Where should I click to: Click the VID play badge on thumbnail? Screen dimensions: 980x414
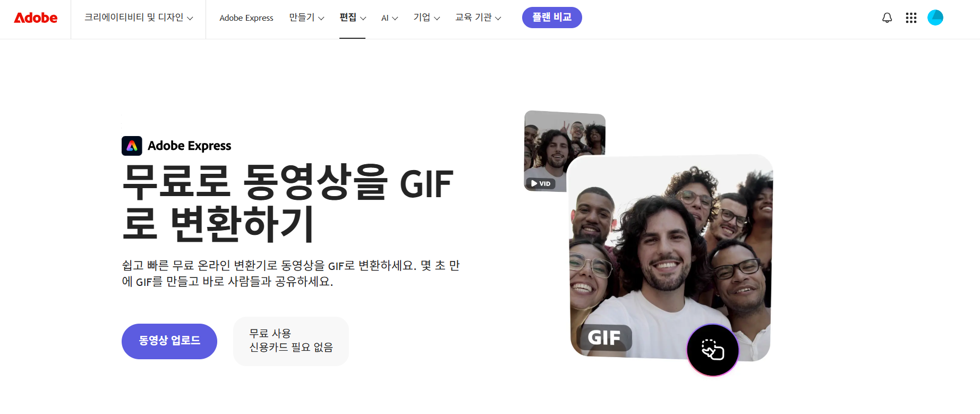coord(541,183)
